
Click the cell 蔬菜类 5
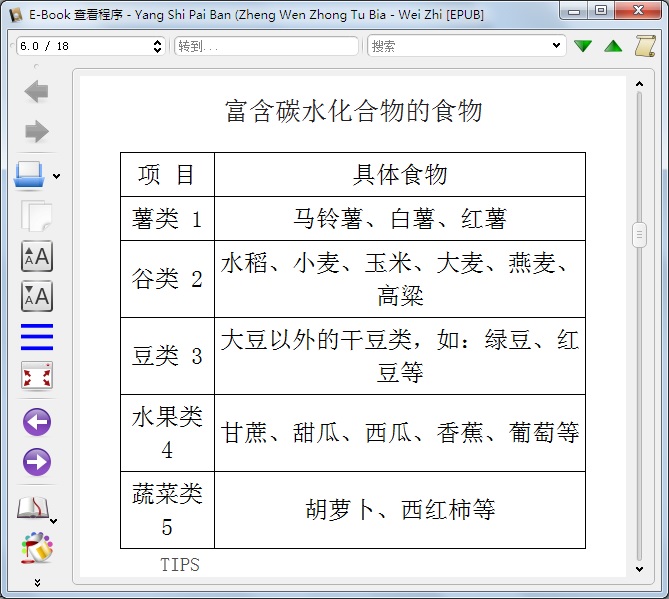point(167,510)
